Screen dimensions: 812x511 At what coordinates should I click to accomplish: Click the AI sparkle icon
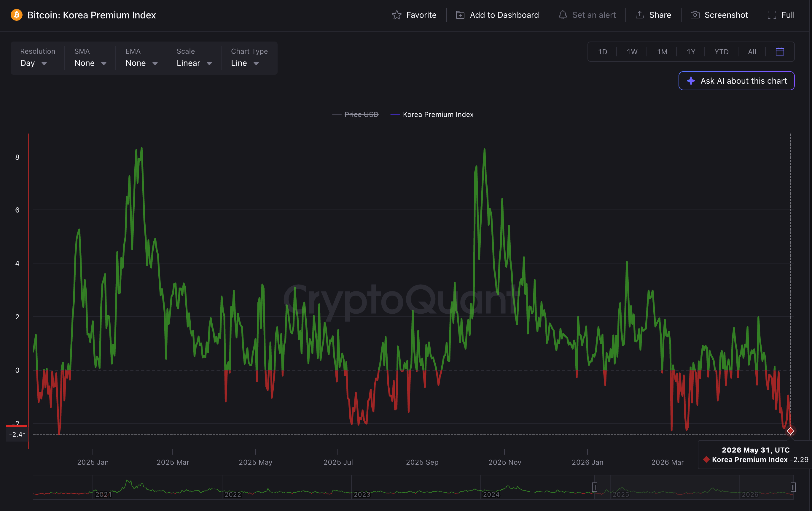pos(691,81)
